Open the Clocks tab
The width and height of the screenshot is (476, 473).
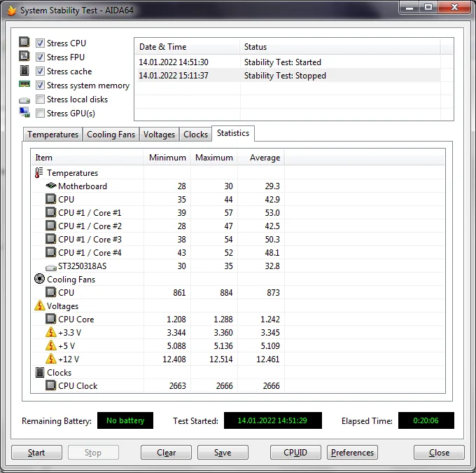pyautogui.click(x=195, y=135)
